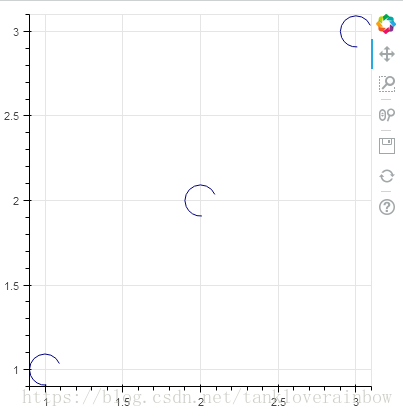Open the Help tool icon

(x=387, y=207)
